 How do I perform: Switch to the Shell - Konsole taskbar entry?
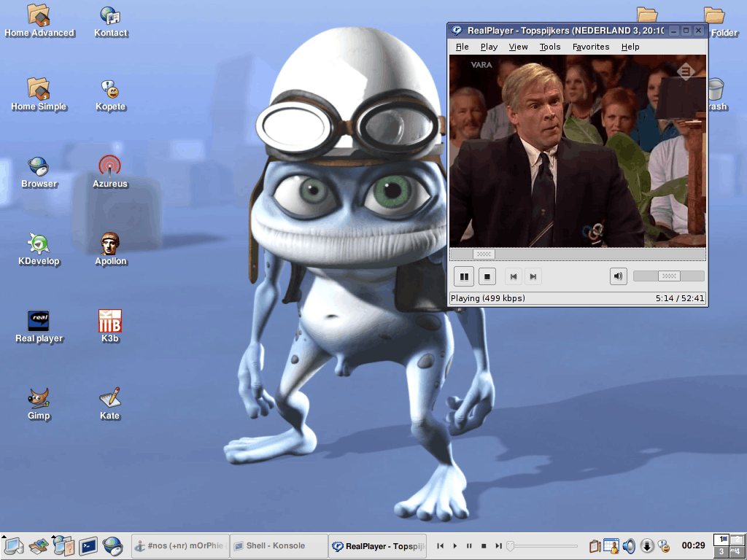pyautogui.click(x=279, y=545)
